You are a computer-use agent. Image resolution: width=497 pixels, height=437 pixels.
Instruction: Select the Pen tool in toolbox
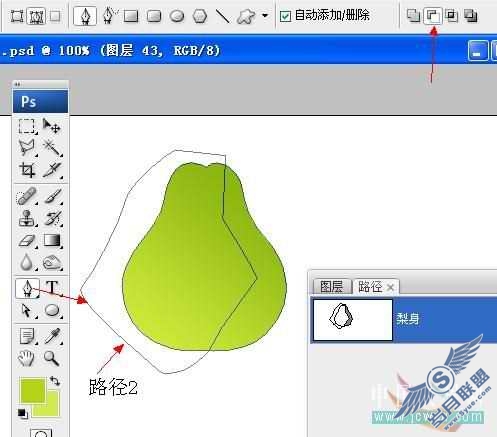click(x=27, y=288)
